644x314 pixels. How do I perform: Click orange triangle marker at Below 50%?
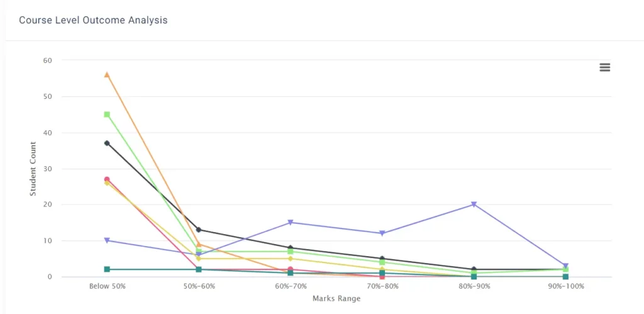click(107, 74)
